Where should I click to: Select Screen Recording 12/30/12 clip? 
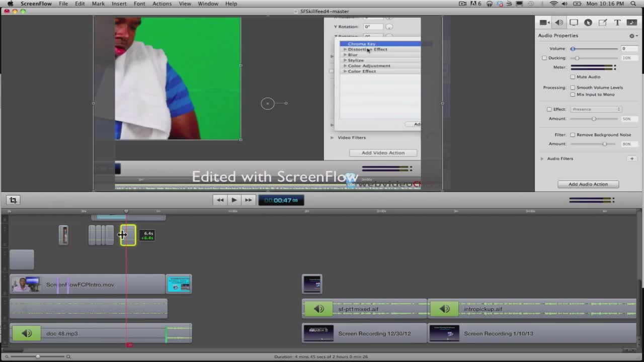(x=364, y=333)
